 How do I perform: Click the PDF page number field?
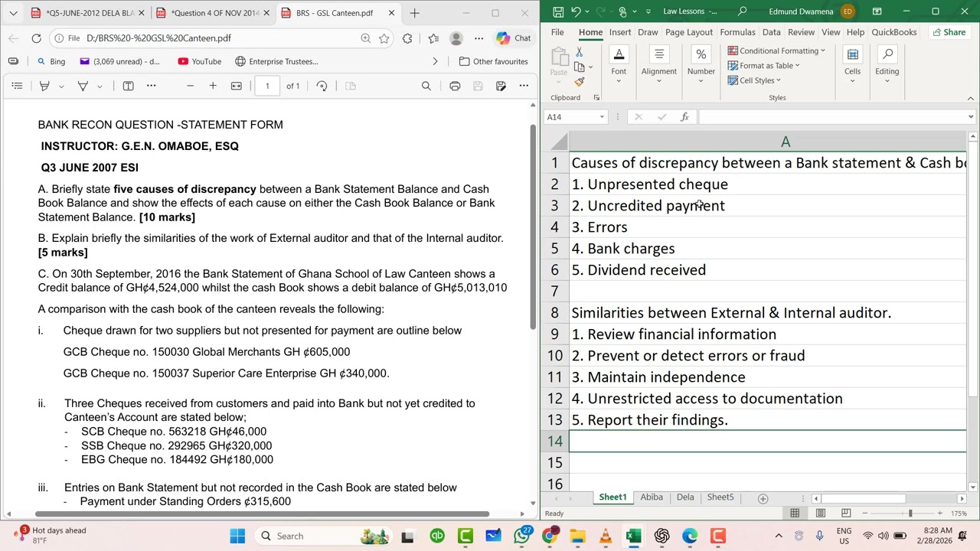click(267, 86)
